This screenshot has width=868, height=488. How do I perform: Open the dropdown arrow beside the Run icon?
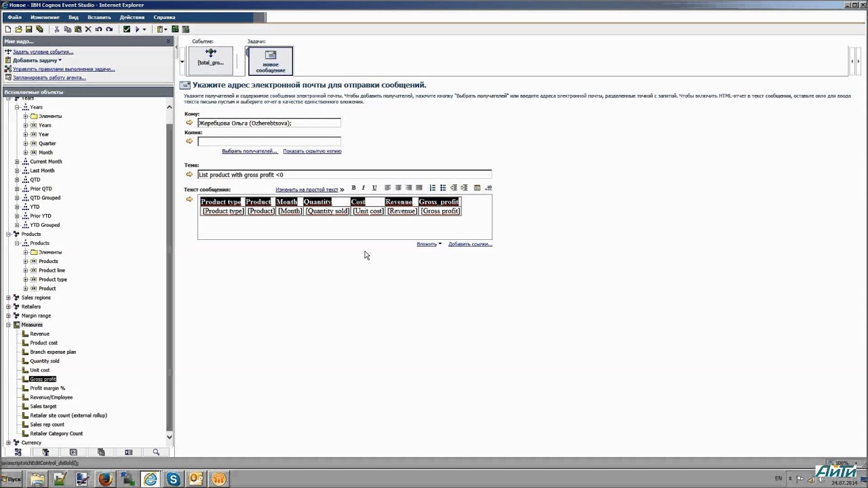coord(144,29)
